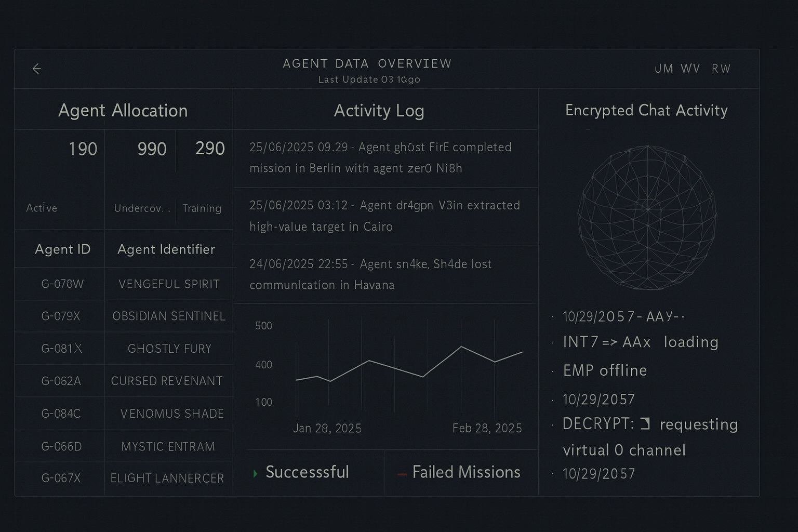Select the RW header item
This screenshot has height=532, width=798.
coord(721,69)
